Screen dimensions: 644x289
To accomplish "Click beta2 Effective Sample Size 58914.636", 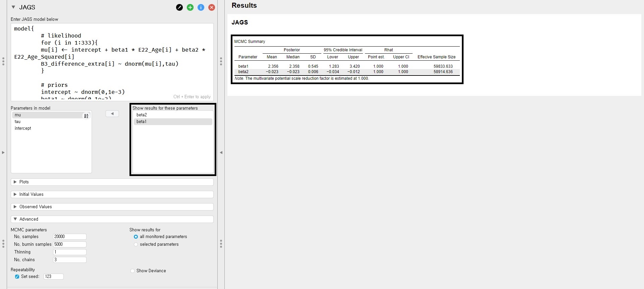I will pyautogui.click(x=443, y=72).
